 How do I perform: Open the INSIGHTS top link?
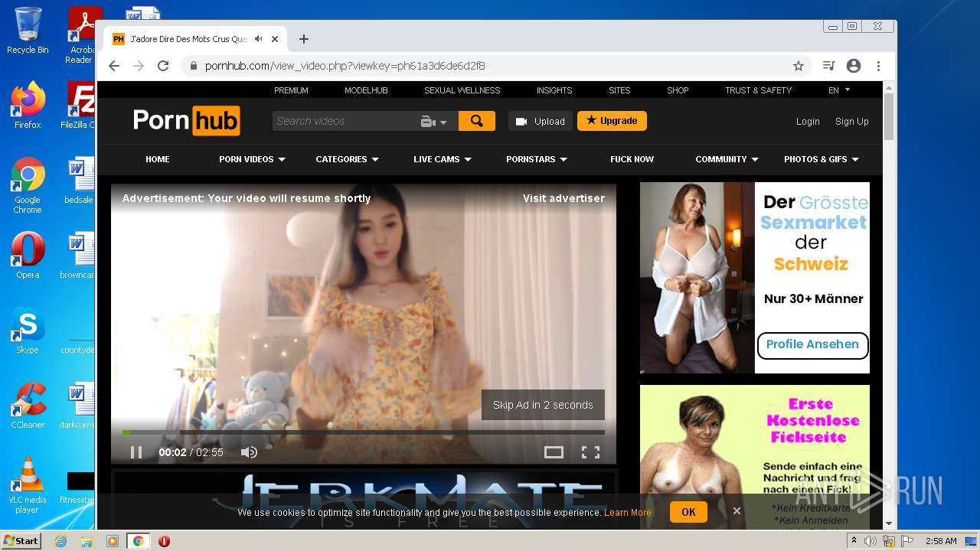(554, 90)
